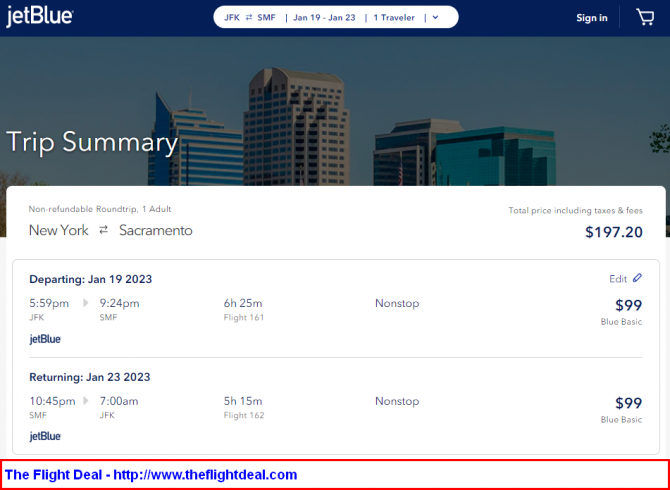This screenshot has width=670, height=490.
Task: Click the jetBlue airline logo under returning flight
Action: click(x=45, y=437)
